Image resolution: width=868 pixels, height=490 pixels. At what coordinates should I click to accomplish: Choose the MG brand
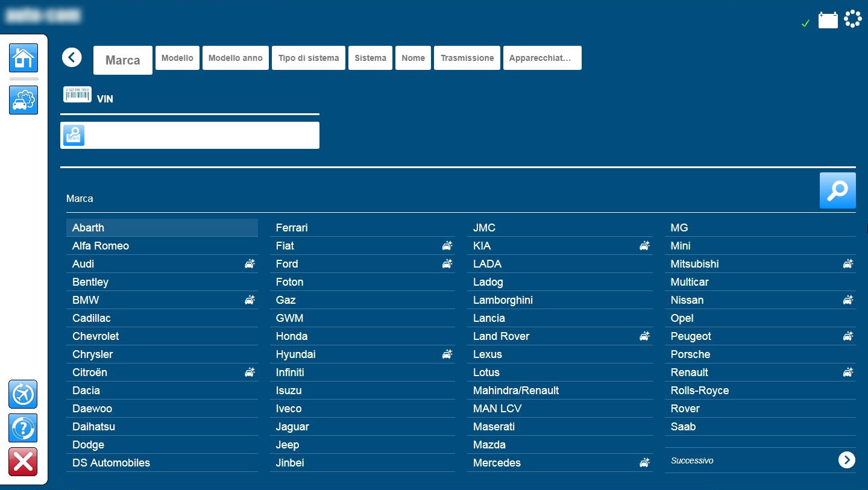[x=760, y=228]
